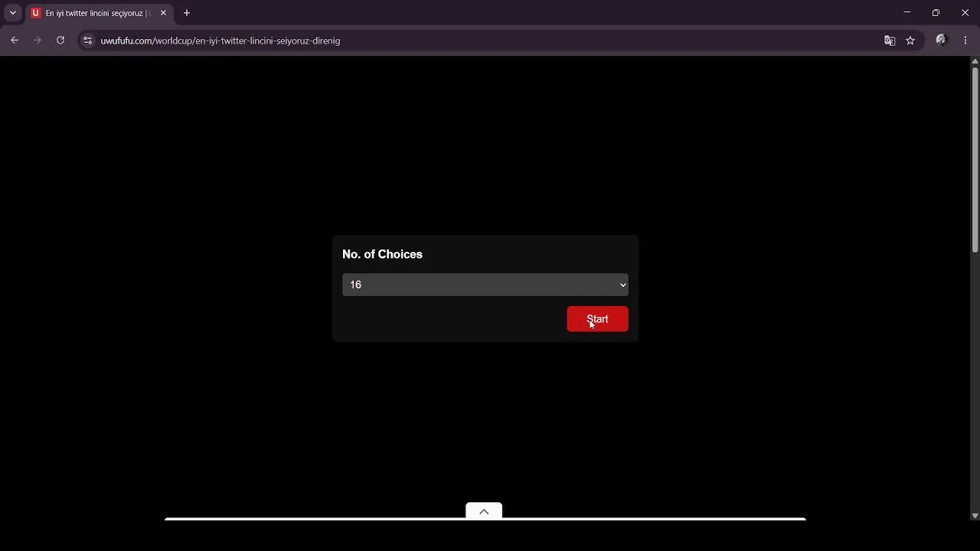
Task: Start the tournament with the red Start button
Action: point(597,319)
